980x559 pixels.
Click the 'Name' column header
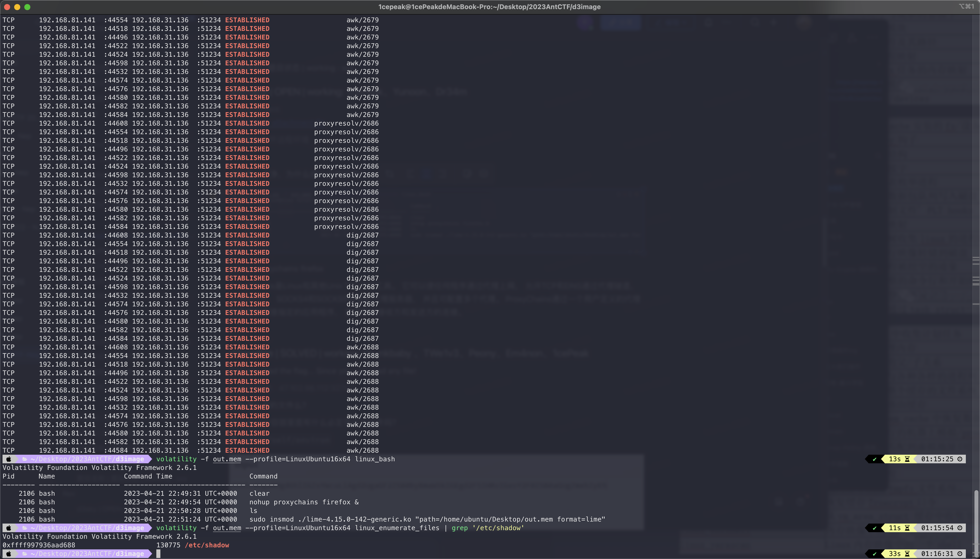coord(47,476)
